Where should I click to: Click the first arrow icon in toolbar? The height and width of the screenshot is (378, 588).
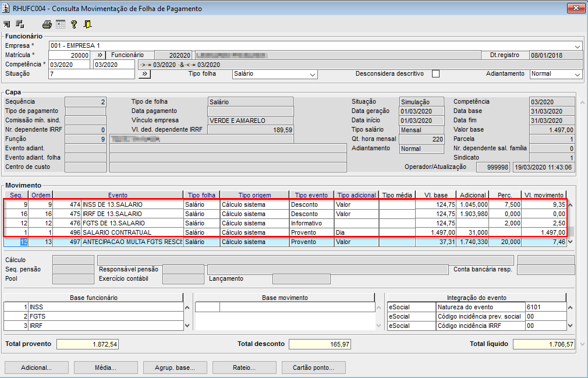pyautogui.click(x=7, y=24)
